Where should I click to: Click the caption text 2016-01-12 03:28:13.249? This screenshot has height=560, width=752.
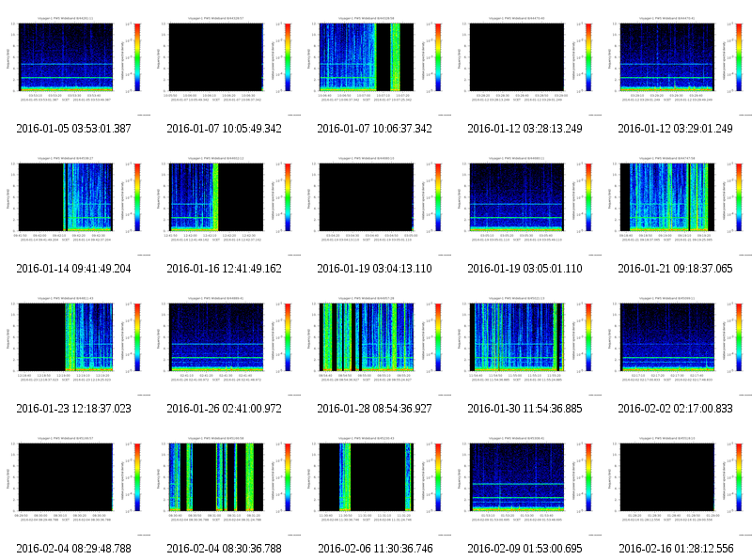click(525, 129)
